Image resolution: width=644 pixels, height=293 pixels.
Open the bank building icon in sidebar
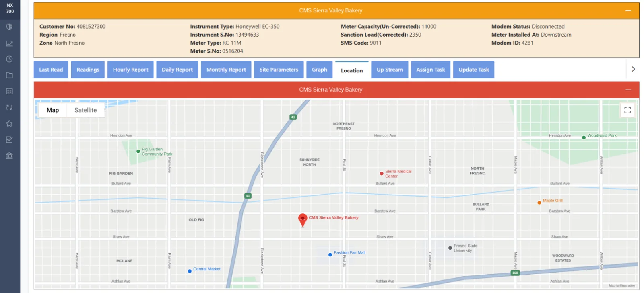pos(9,156)
